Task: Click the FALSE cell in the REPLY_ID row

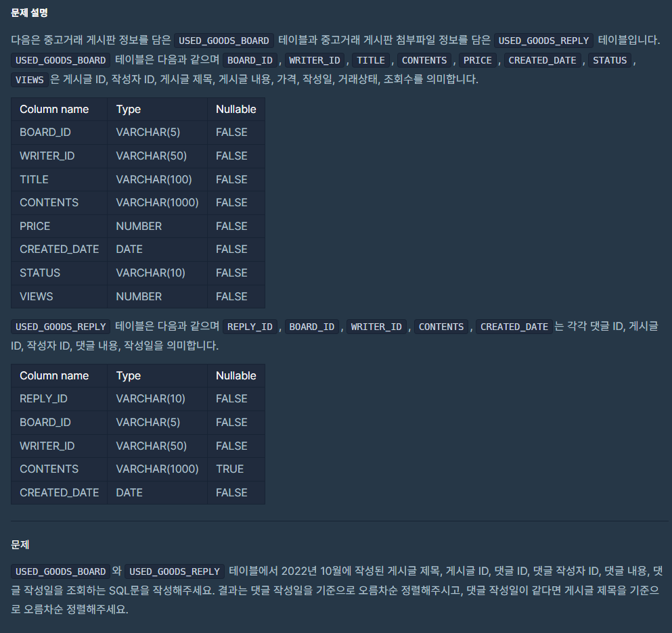Action: 236,399
